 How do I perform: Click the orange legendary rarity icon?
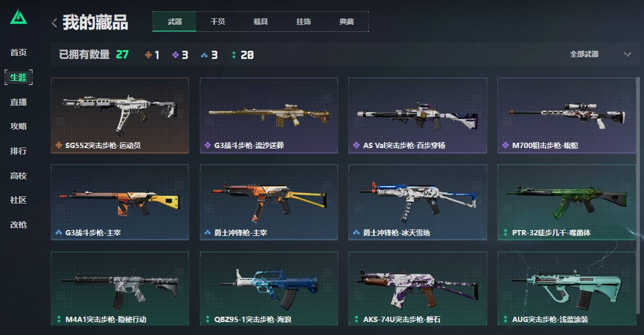[148, 55]
